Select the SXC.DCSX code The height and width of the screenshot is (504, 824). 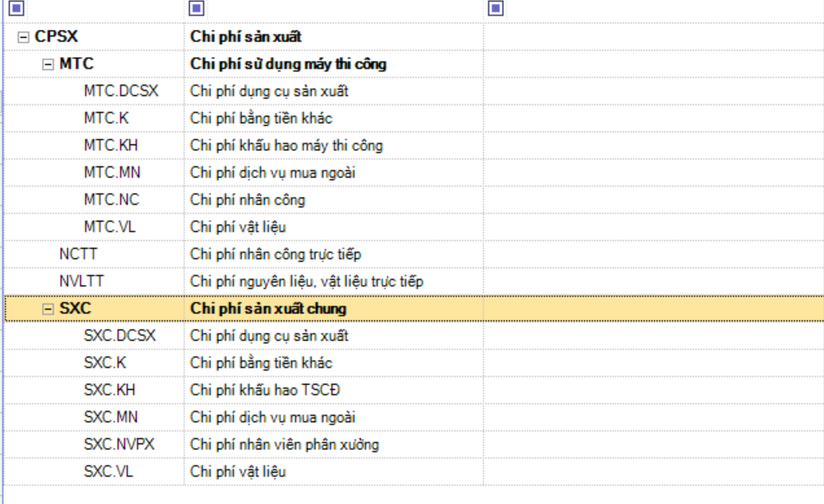[120, 336]
